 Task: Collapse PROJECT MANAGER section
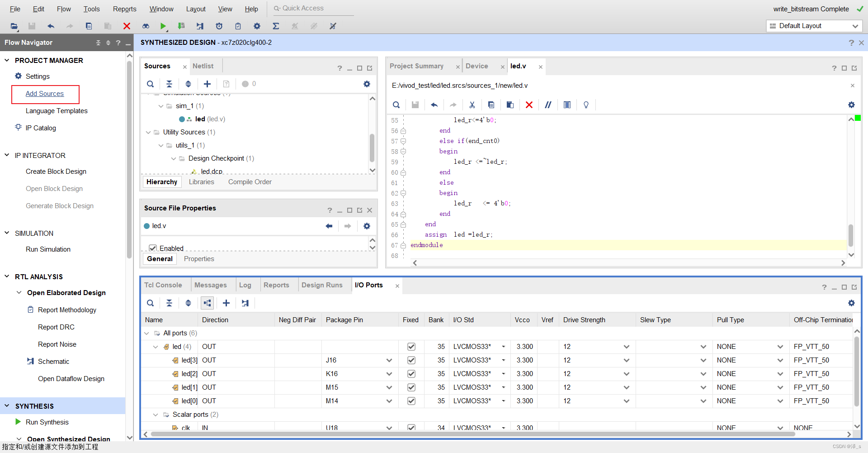tap(7, 60)
